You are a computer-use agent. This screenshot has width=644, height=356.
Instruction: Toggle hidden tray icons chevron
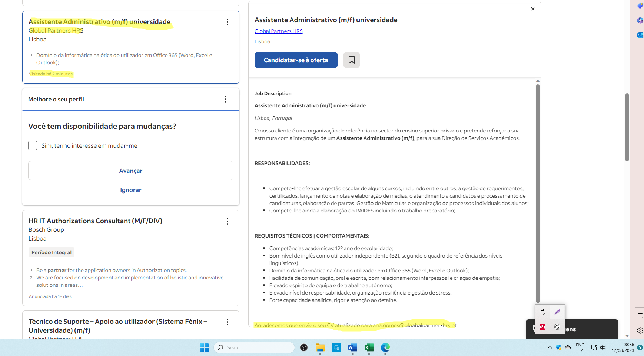(x=550, y=347)
